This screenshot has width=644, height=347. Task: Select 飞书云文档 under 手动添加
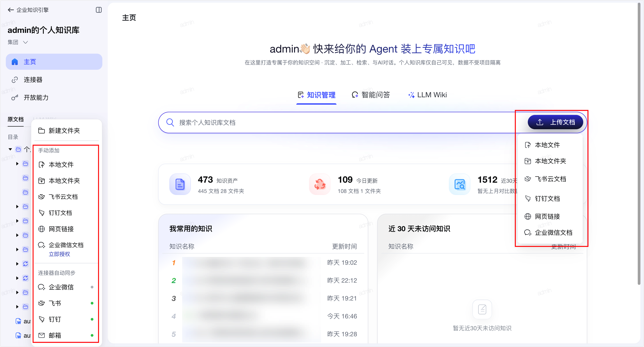[67, 197]
